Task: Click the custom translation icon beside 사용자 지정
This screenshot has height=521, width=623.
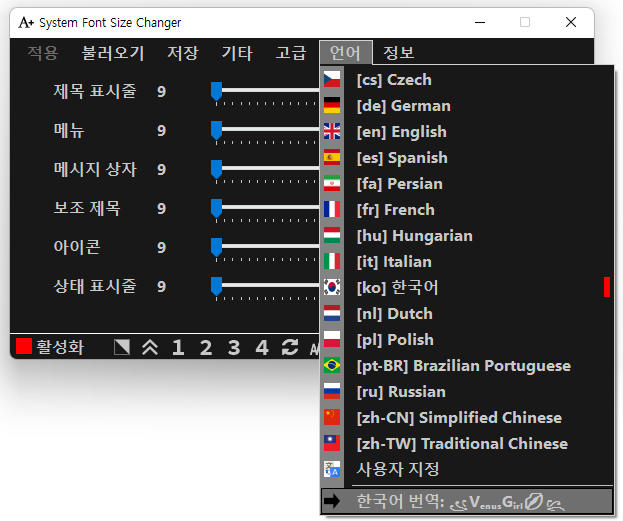Action: pyautogui.click(x=332, y=469)
